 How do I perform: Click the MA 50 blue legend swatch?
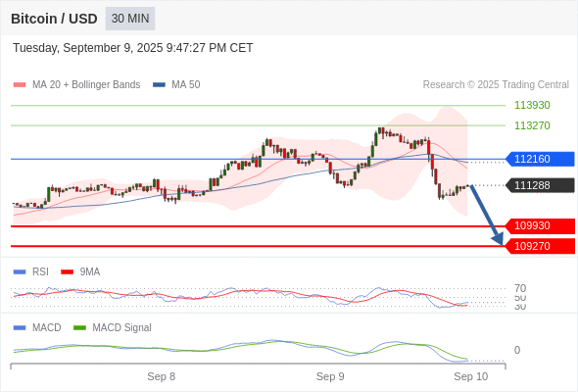click(159, 85)
